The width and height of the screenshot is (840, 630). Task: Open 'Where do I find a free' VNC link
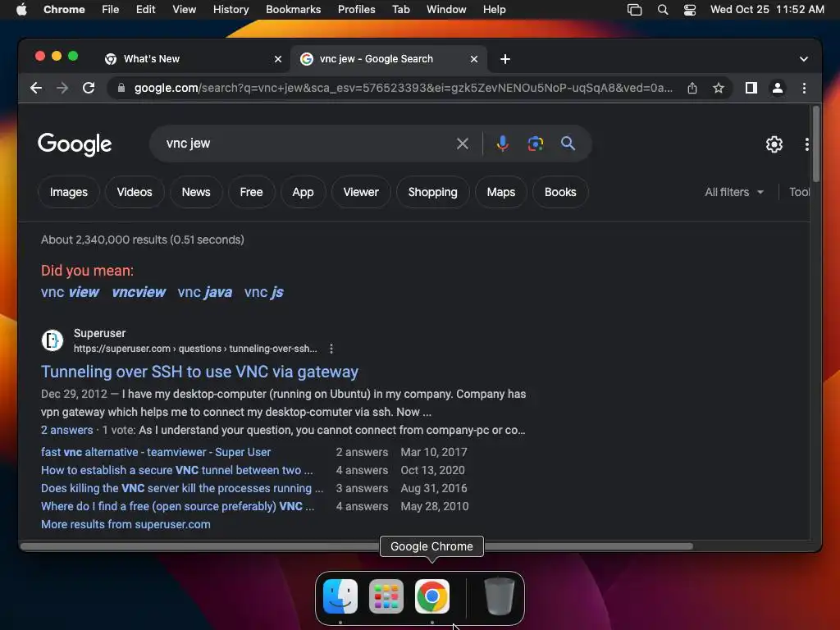pos(177,506)
